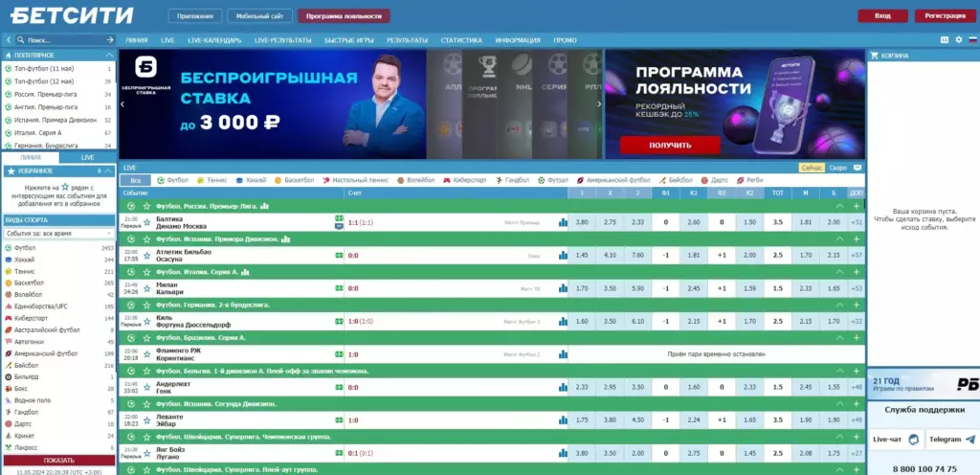Add Киль vs Фортуна Дюссельдорф to favorites
Viewport: 980px width, 475px height.
[x=146, y=321]
